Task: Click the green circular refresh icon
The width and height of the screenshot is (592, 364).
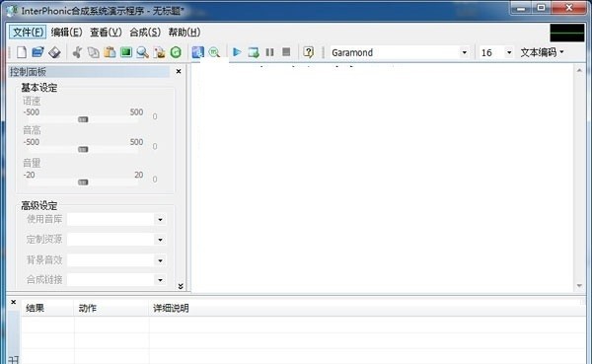Action: tap(176, 52)
